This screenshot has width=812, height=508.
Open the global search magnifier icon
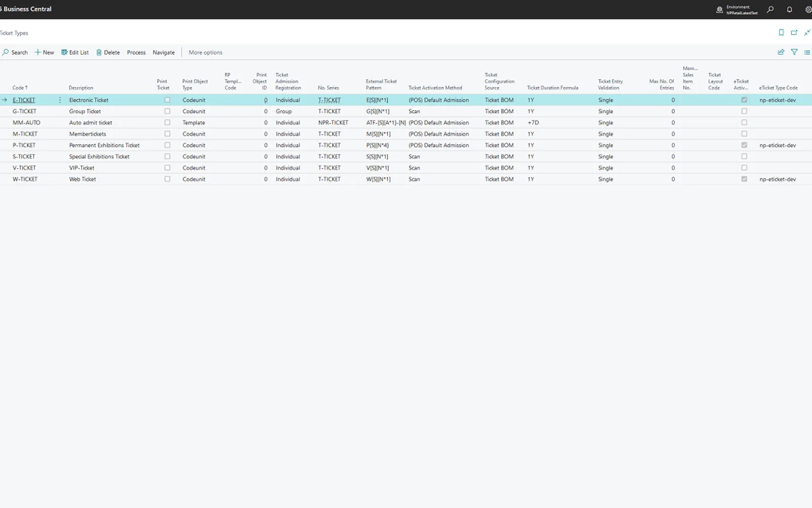(x=770, y=9)
